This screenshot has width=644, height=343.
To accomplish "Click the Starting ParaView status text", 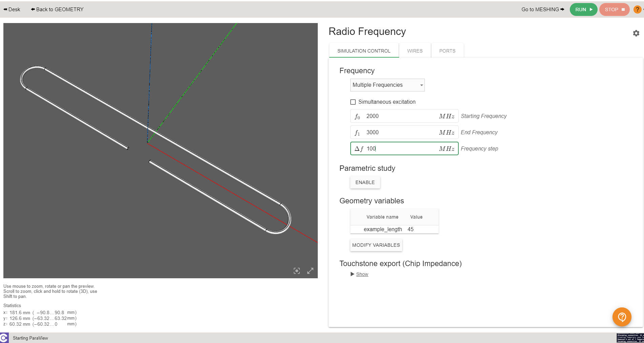I will point(30,338).
